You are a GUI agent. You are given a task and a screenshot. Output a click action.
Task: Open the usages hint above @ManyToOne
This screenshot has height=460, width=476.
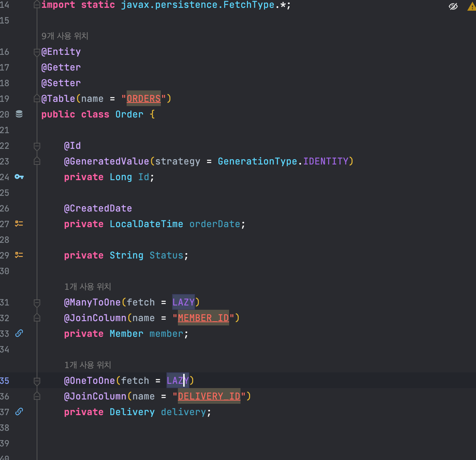pos(88,287)
